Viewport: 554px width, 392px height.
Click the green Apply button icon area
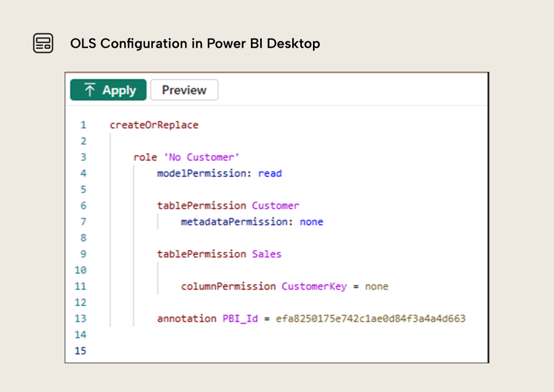[108, 90]
